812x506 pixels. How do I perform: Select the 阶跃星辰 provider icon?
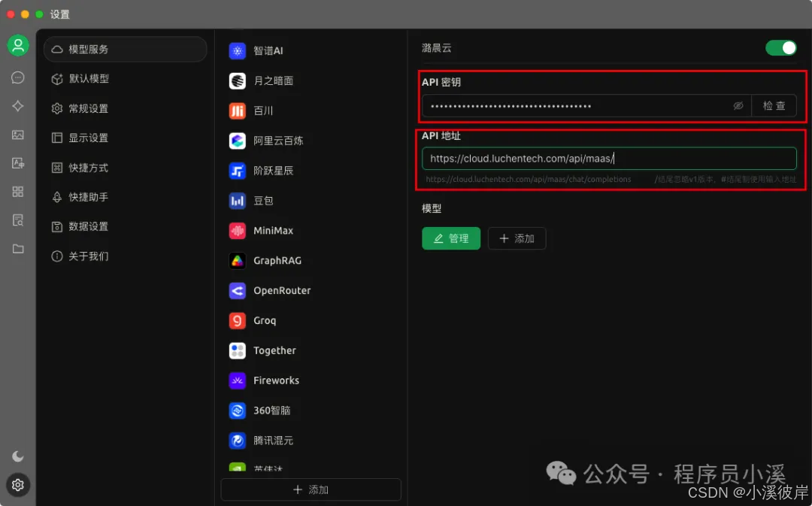click(237, 171)
